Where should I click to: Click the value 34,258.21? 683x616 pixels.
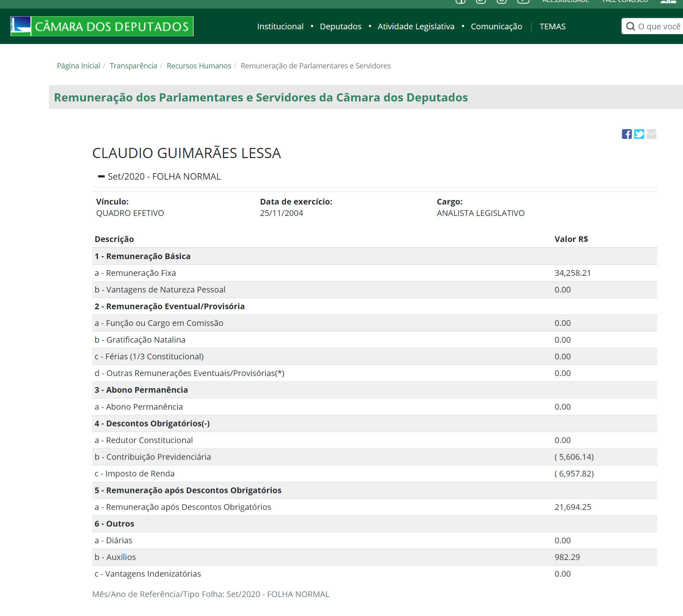tap(573, 273)
